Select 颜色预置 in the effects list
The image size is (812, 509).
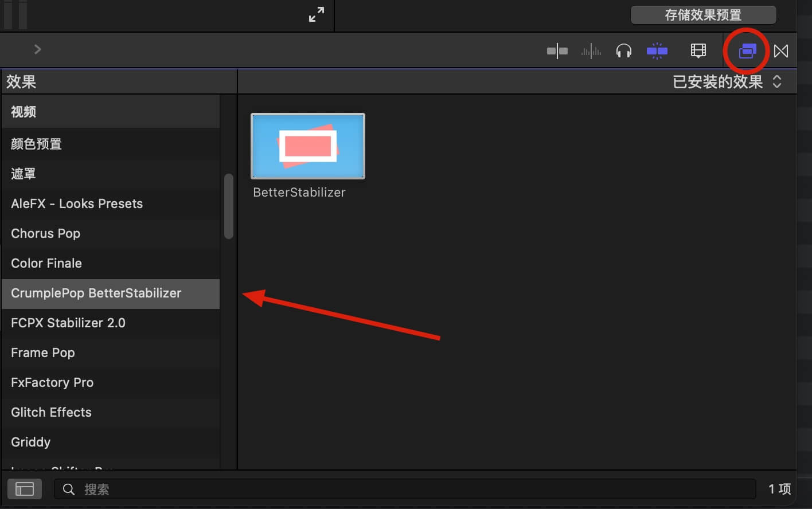tap(111, 144)
